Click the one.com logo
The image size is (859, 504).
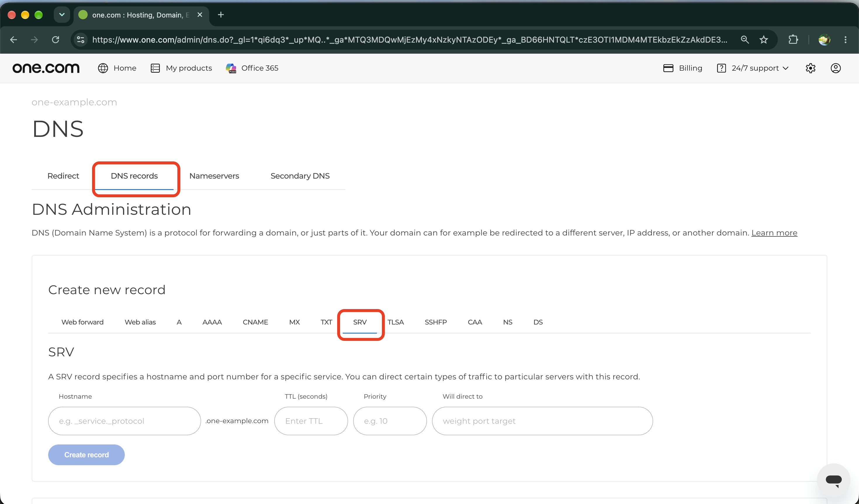[46, 68]
